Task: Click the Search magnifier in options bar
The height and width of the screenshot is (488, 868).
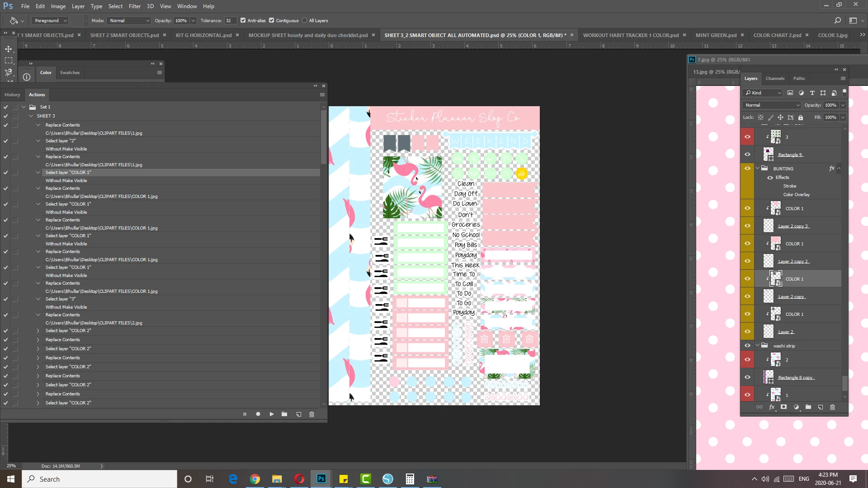Action: [837, 20]
